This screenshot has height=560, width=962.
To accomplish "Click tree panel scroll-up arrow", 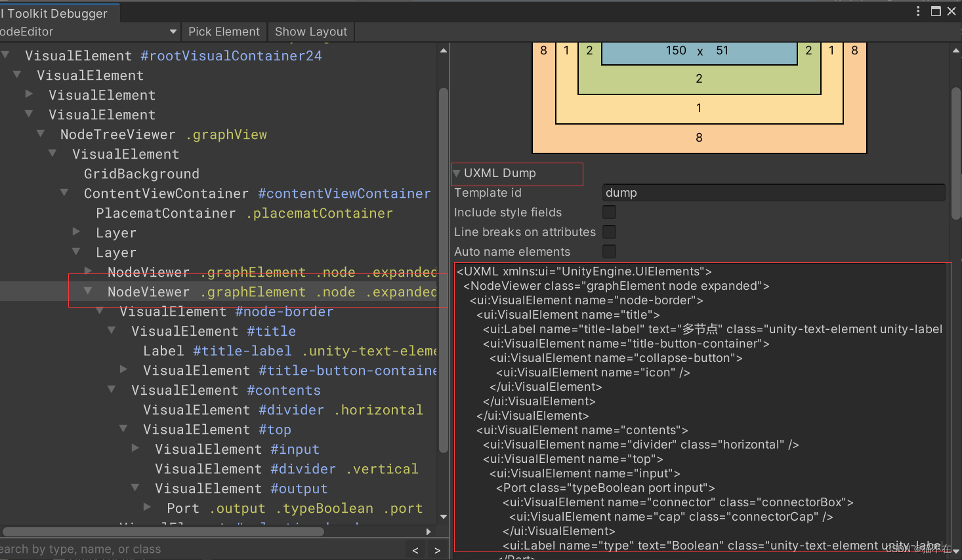I will (444, 50).
